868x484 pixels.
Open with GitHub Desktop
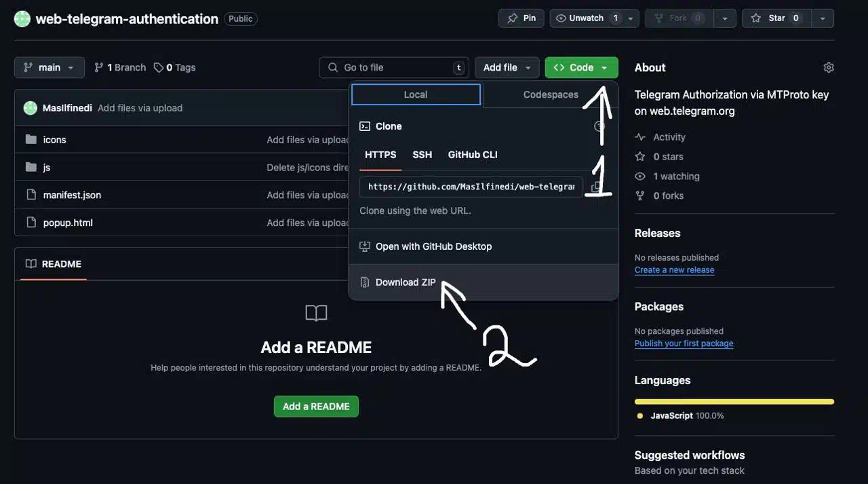click(483, 246)
